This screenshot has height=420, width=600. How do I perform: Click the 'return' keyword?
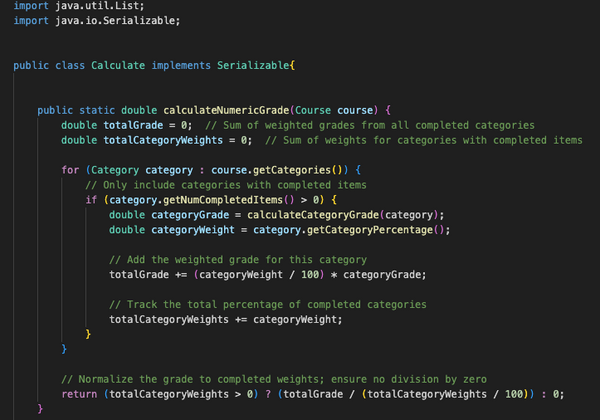[79, 394]
